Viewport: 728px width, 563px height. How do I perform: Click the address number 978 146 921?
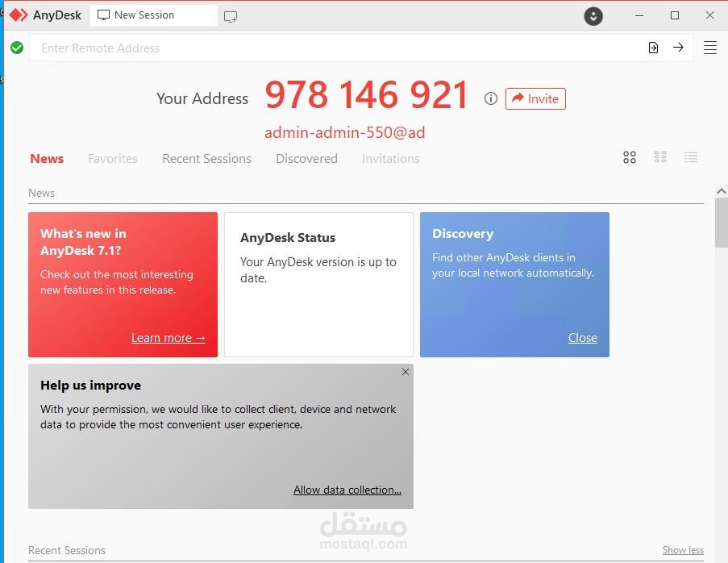tap(366, 94)
